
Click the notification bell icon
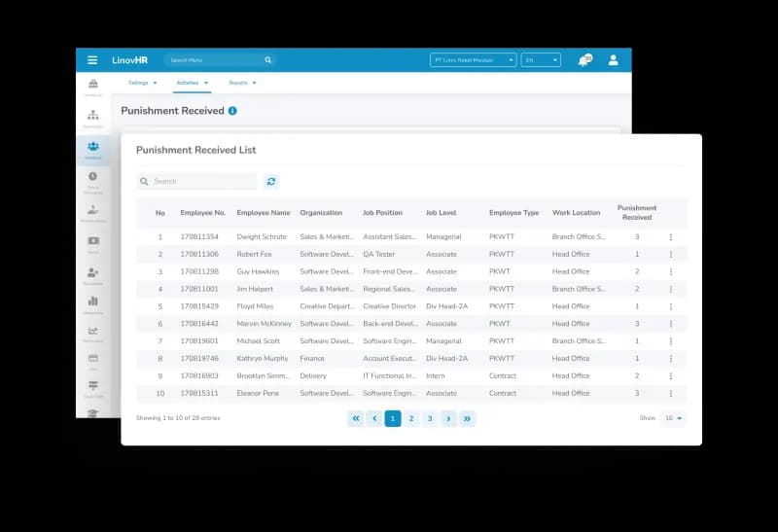pos(584,60)
